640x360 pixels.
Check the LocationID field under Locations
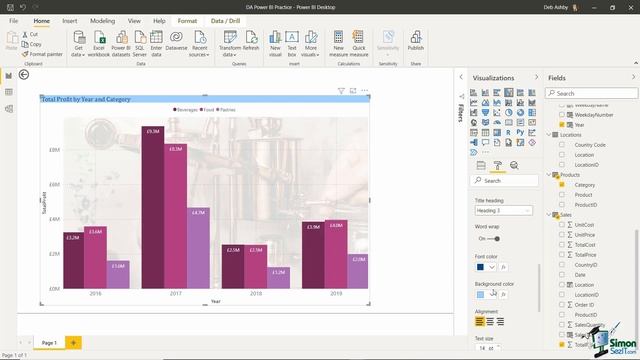point(562,165)
